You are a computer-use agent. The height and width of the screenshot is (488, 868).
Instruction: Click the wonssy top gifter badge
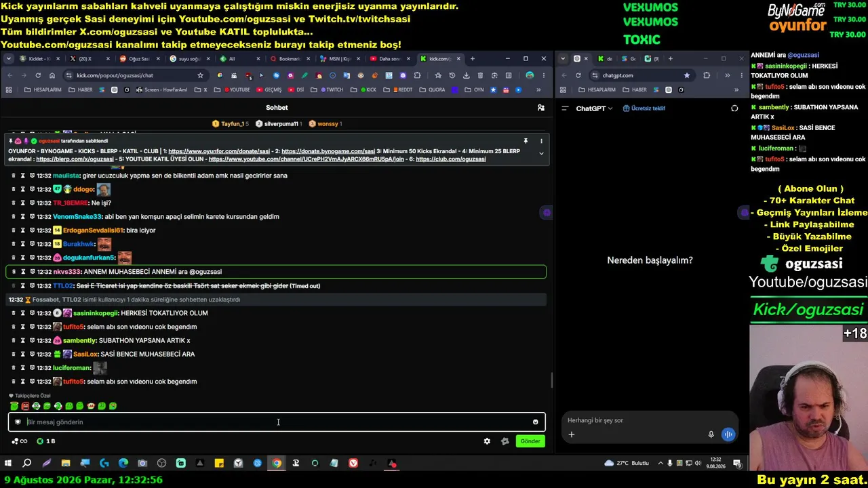coord(325,124)
